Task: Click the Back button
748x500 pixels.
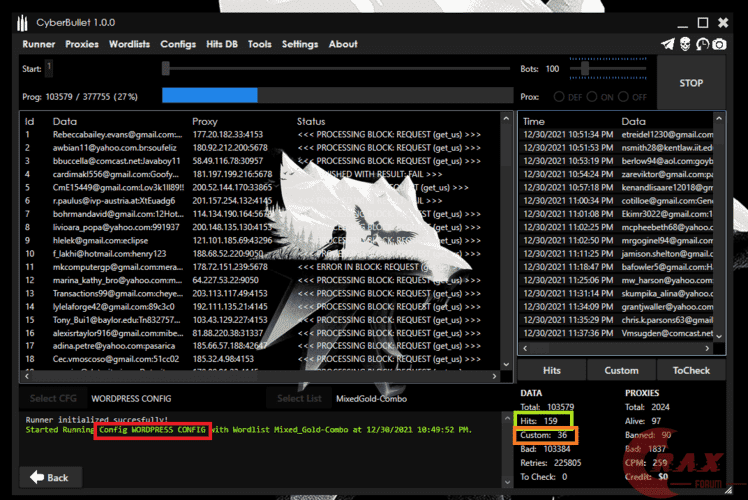Action: tap(50, 477)
